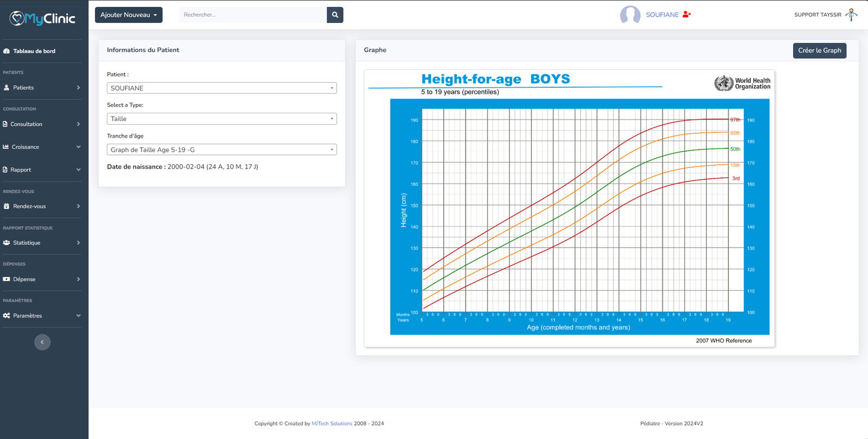Follow the MJTech Solutions footer link
This screenshot has height=439, width=868.
point(331,423)
